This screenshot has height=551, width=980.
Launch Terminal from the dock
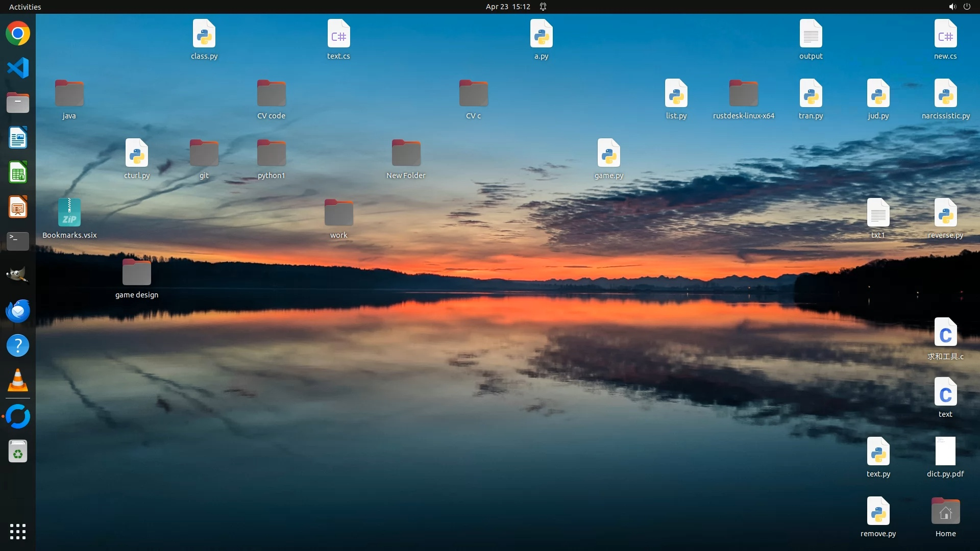(18, 241)
